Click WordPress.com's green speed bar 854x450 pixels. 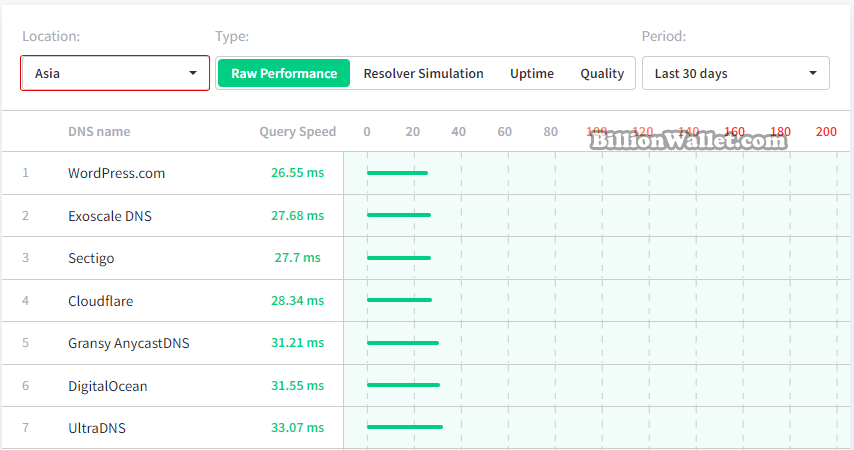[397, 173]
